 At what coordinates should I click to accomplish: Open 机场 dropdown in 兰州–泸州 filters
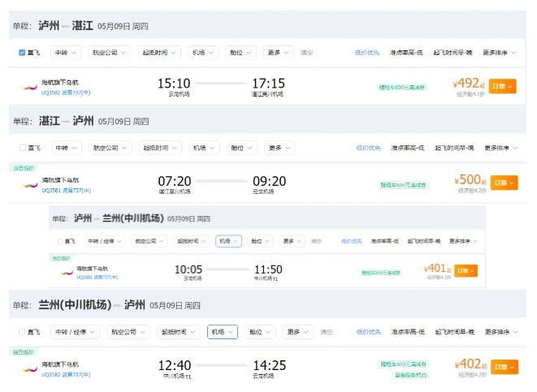[x=223, y=332]
